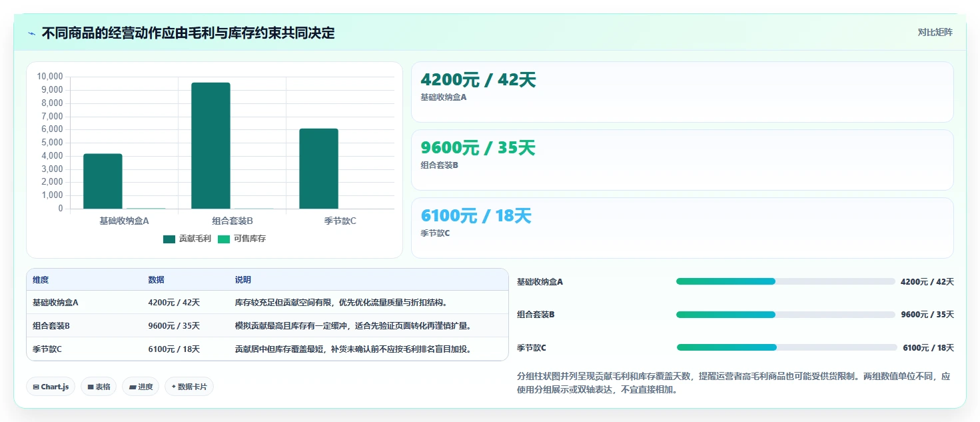Click the page title heading
Screen dimensions: 980x422
(188, 33)
